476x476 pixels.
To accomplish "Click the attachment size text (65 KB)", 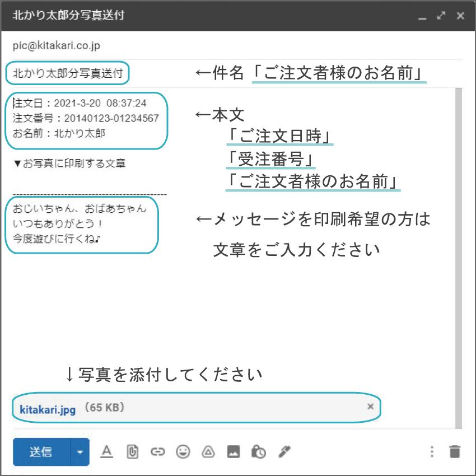I will tap(104, 407).
